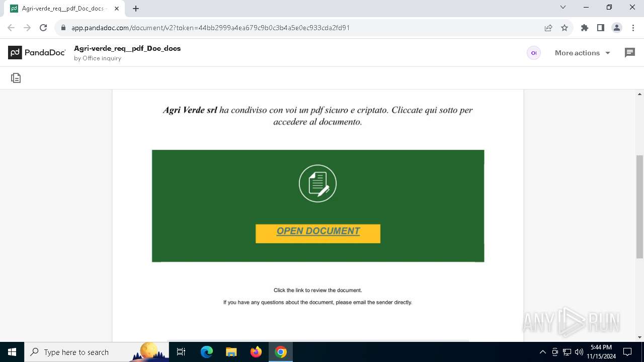Click the 'Agri Verde srl' bold text

point(190,110)
